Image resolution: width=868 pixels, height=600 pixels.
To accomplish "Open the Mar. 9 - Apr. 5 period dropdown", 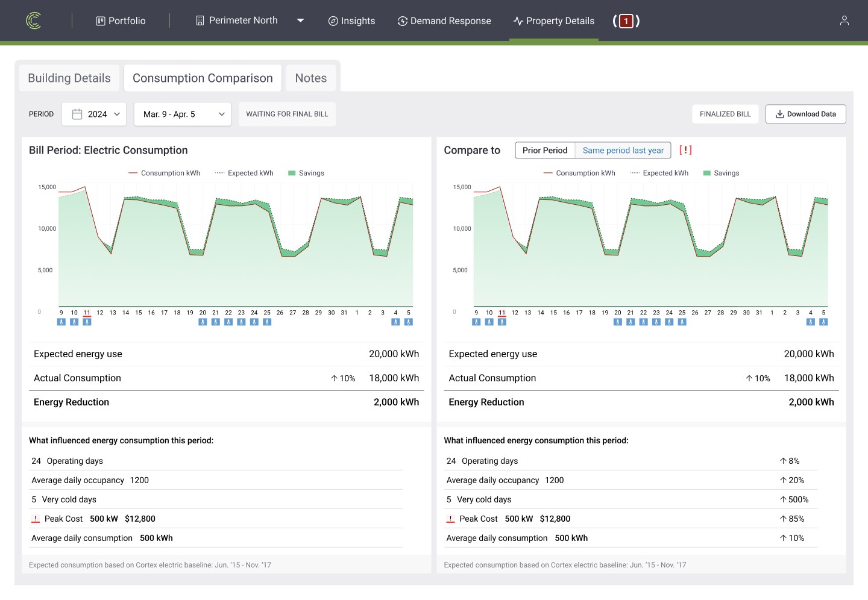I will pyautogui.click(x=183, y=114).
